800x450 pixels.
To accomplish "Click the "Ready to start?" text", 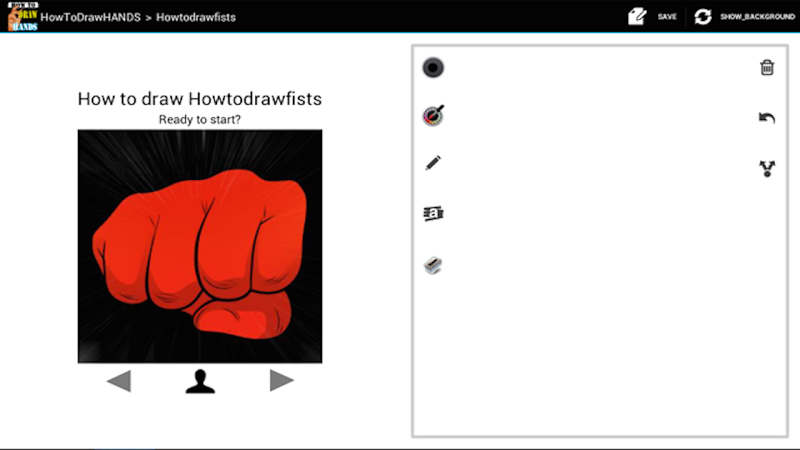I will 199,119.
